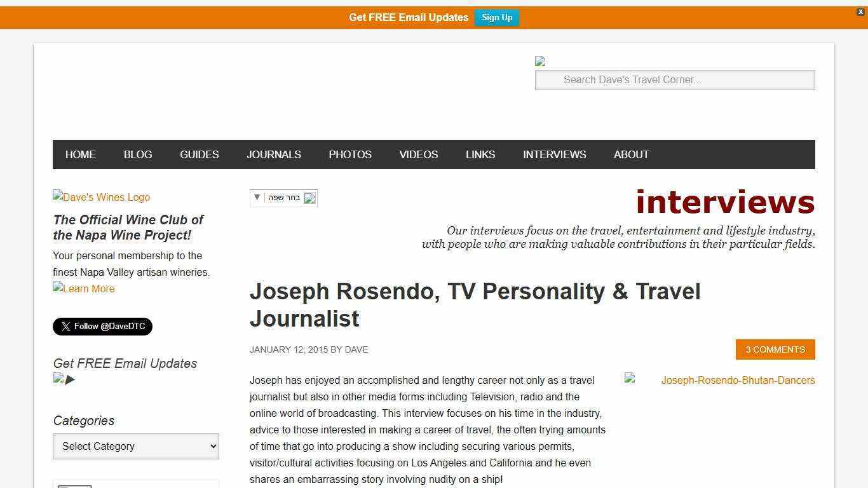
Task: Expand the language selection dropdown arrow
Action: 257,198
